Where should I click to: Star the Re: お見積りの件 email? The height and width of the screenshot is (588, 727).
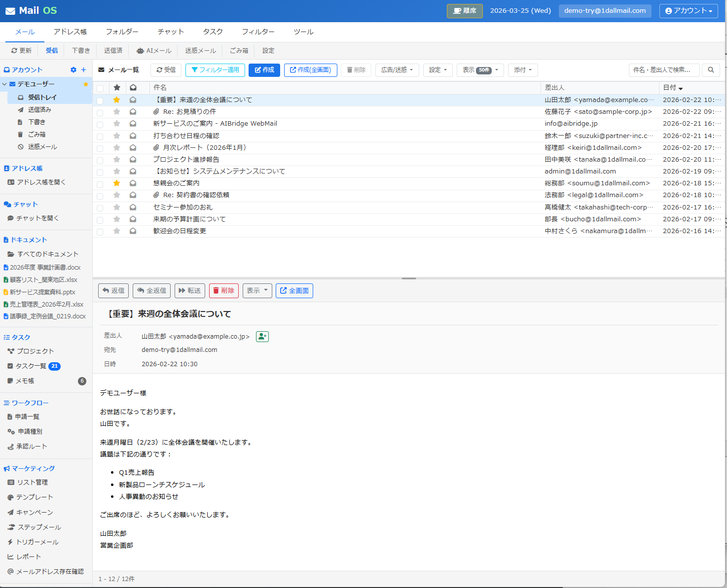pos(117,112)
